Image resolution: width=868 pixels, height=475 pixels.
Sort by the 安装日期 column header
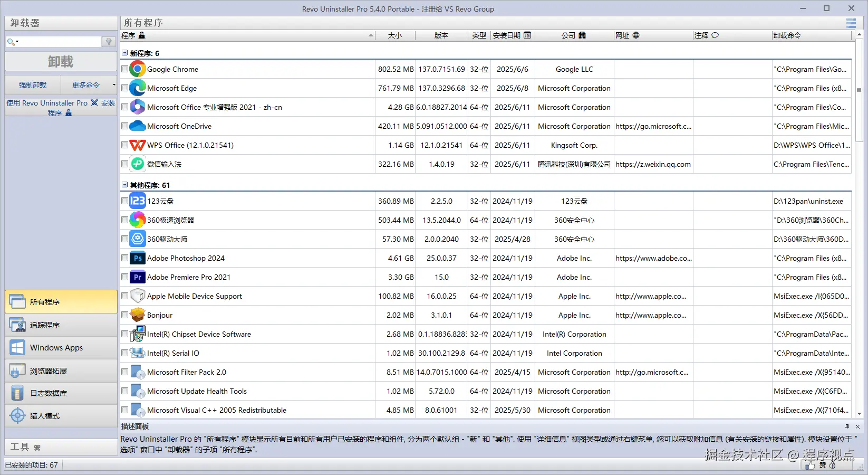pyautogui.click(x=513, y=35)
